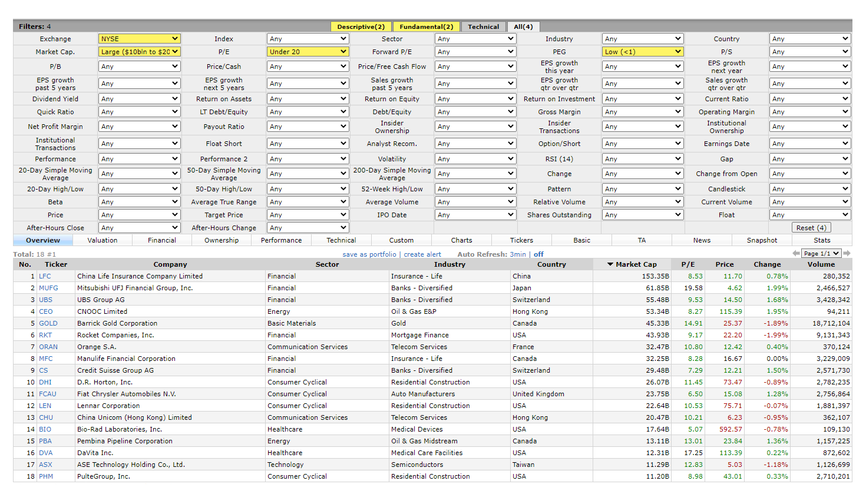The width and height of the screenshot is (866, 504).
Task: Open the Float Short dropdown
Action: point(308,144)
